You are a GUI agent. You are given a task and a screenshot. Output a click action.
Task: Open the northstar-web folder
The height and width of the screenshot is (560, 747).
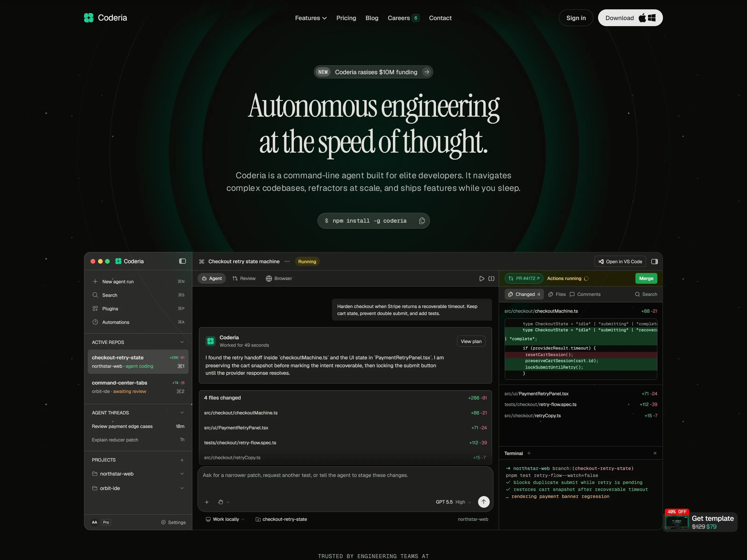(x=138, y=474)
